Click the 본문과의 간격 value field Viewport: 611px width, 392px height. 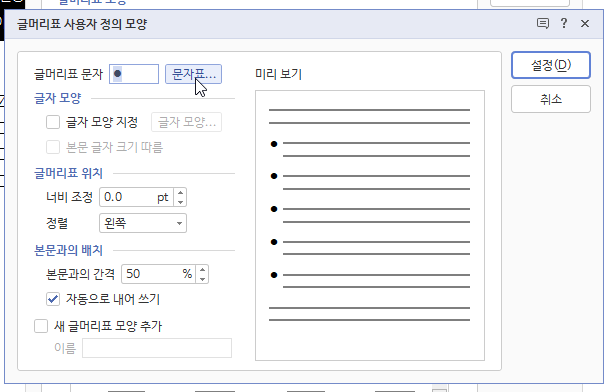coord(158,274)
